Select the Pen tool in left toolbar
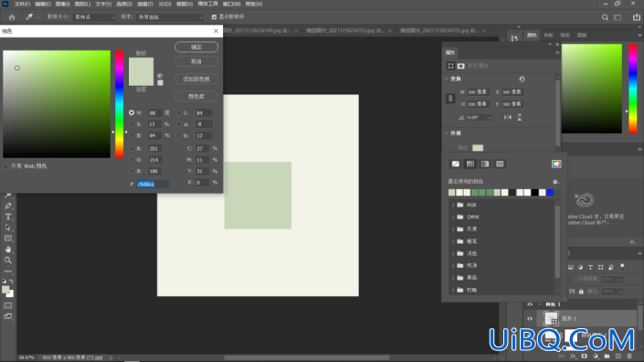The width and height of the screenshot is (644, 362). coord(8,206)
